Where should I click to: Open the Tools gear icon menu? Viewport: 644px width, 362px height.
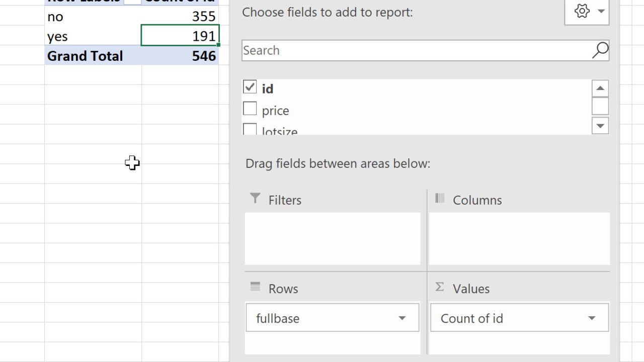pos(582,11)
